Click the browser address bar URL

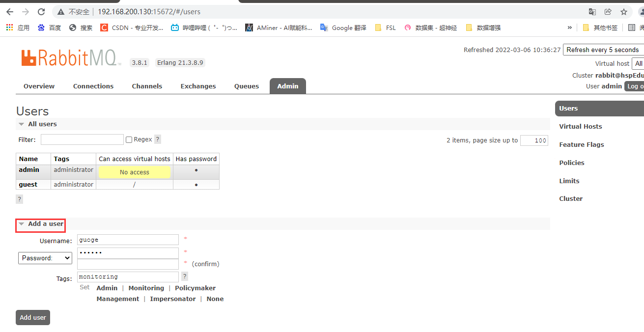[149, 12]
